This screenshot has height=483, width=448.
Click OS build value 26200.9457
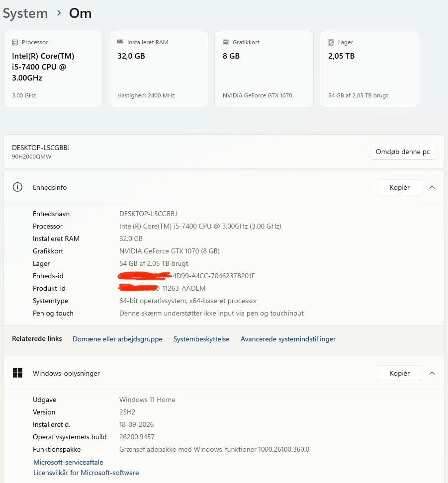pos(137,437)
